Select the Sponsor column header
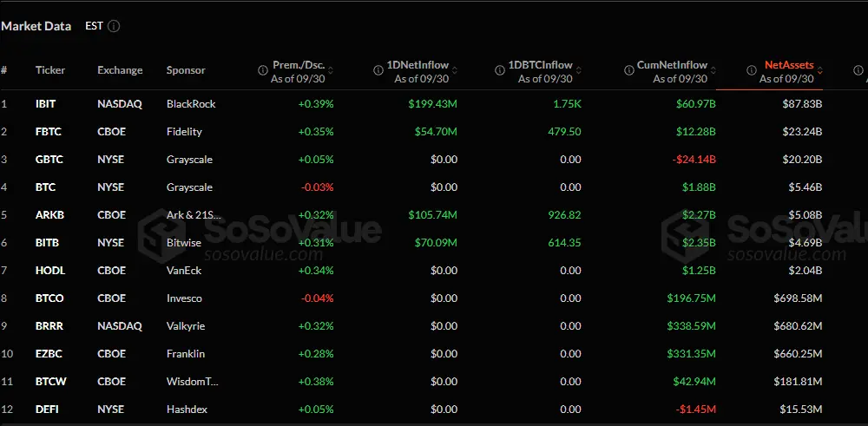 pos(186,70)
